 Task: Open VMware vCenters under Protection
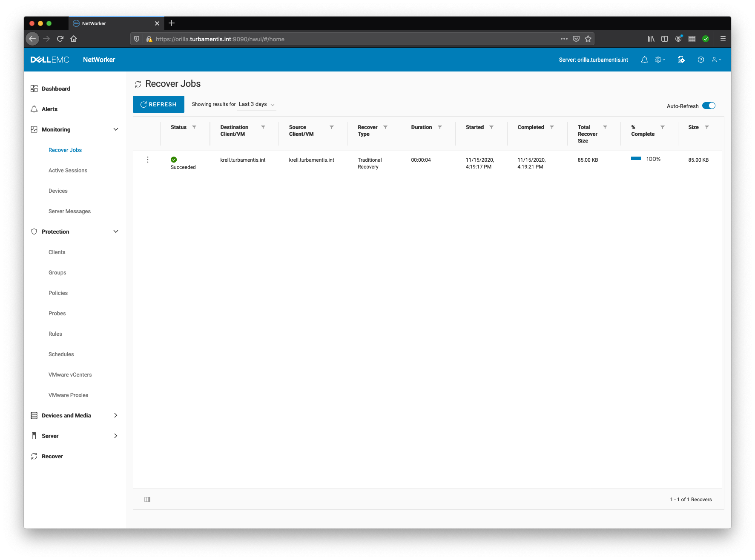(70, 374)
